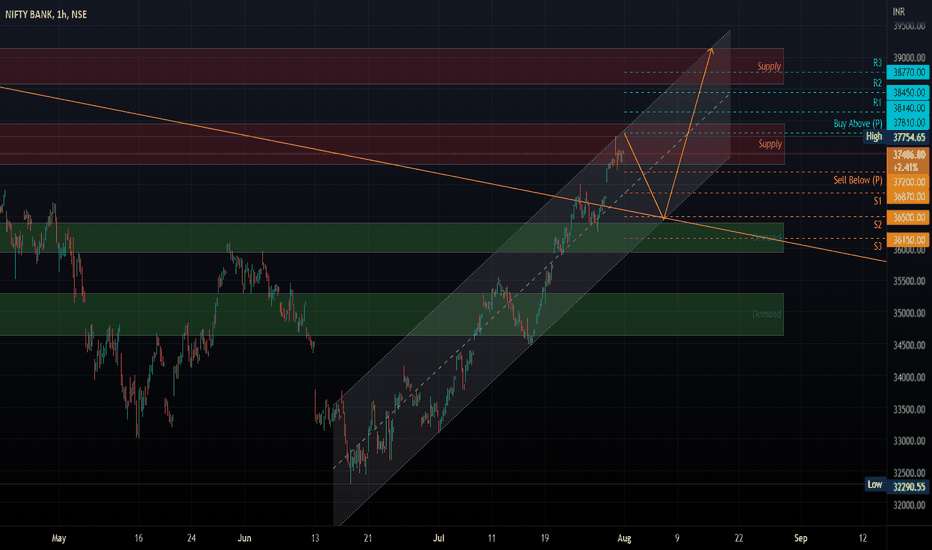
Task: Click the High 37754.65 price value
Action: tap(909, 137)
